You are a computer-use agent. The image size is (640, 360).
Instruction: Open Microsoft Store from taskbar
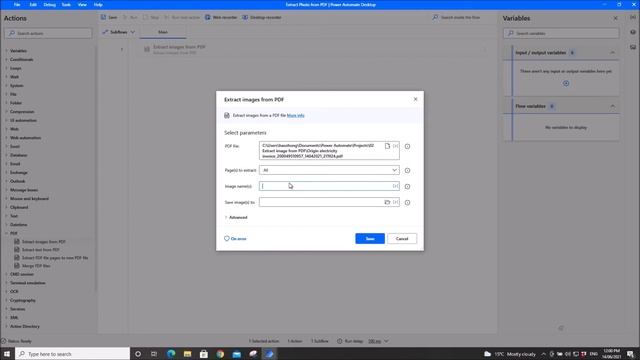click(x=204, y=354)
